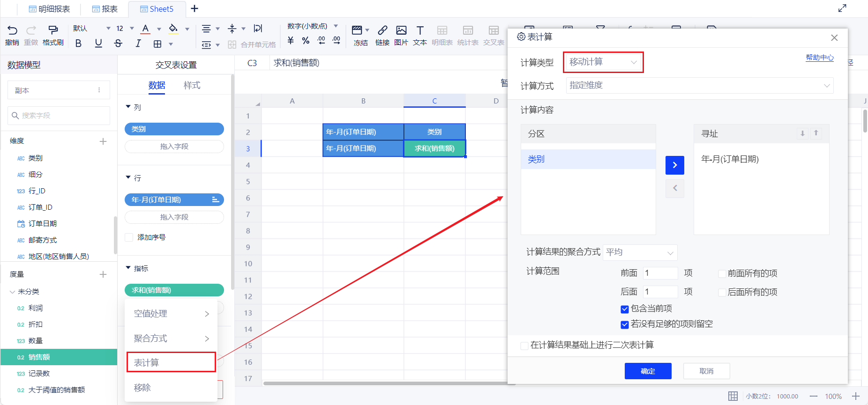Image resolution: width=868 pixels, height=405 pixels.
Task: Click the 确定 confirm button
Action: click(x=648, y=371)
